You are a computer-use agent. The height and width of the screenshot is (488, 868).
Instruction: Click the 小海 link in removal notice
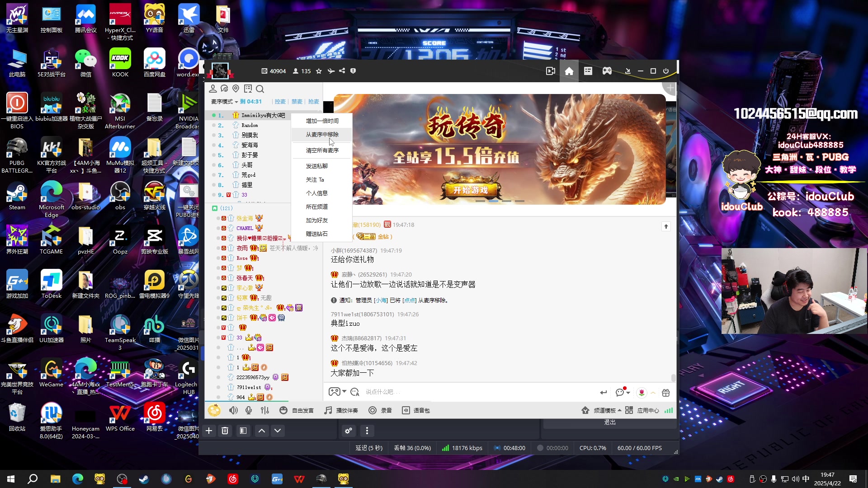coord(381,300)
